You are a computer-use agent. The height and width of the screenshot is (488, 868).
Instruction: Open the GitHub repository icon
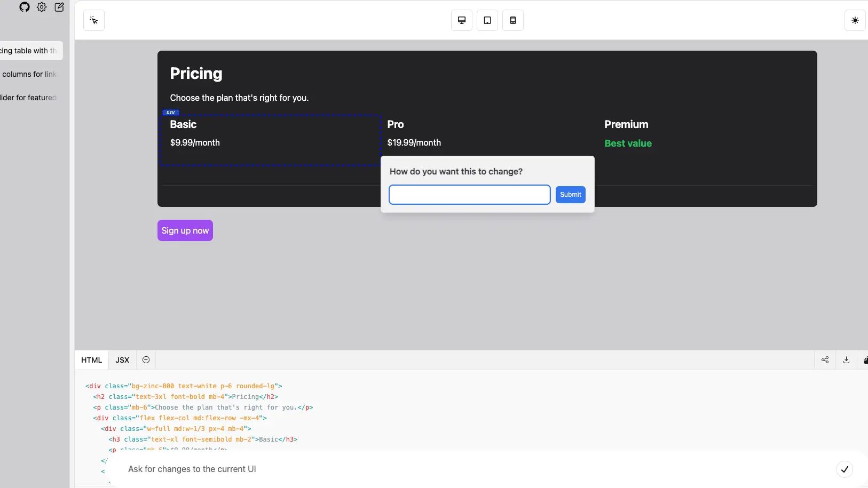tap(23, 7)
